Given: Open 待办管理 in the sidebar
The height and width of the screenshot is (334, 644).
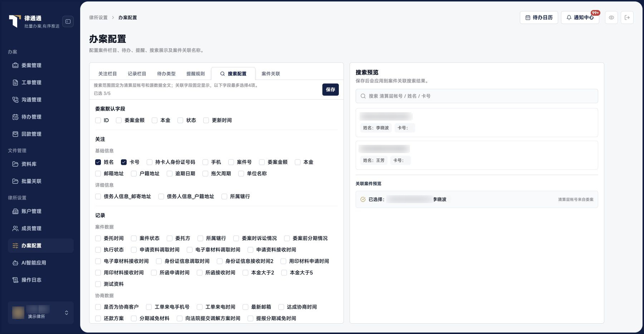Looking at the screenshot, I should coord(40,117).
